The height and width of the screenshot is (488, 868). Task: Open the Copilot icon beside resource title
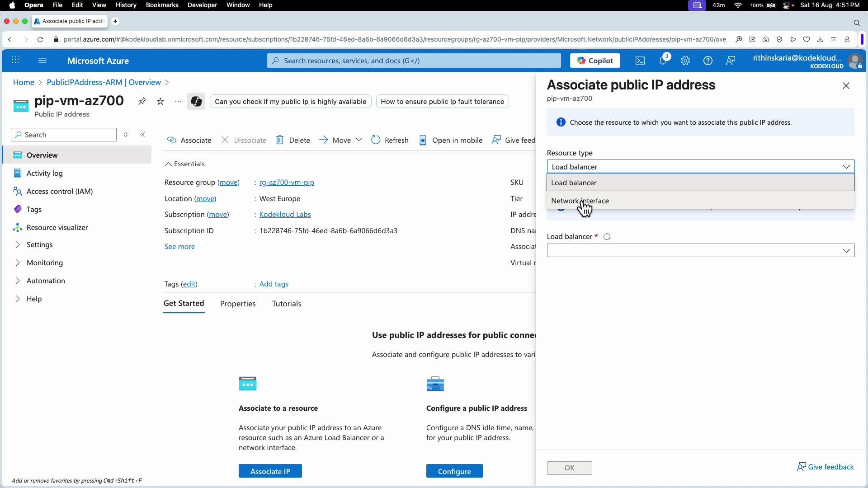196,101
